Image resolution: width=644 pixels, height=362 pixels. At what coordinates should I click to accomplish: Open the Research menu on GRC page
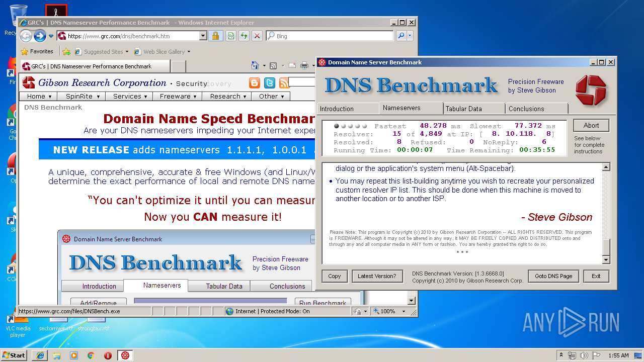coord(227,96)
